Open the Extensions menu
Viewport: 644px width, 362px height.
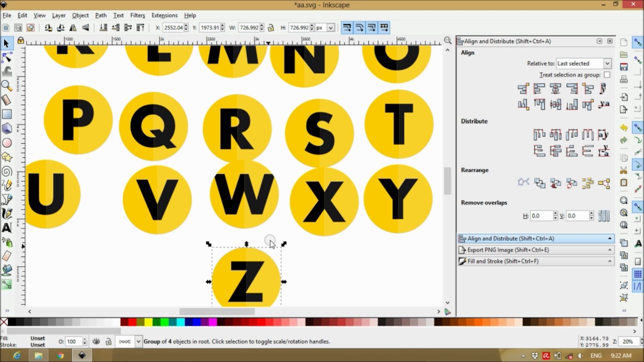pyautogui.click(x=164, y=15)
